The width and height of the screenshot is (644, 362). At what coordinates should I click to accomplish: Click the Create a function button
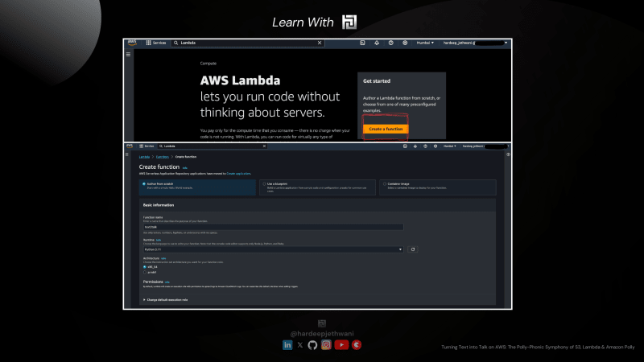[386, 129]
